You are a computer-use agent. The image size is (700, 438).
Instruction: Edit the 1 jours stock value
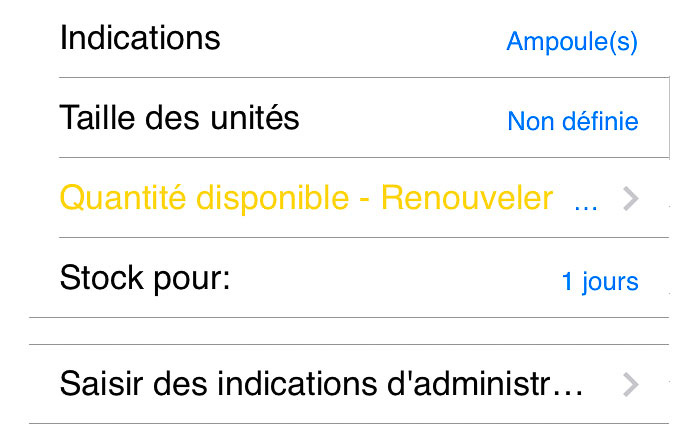[x=599, y=282]
